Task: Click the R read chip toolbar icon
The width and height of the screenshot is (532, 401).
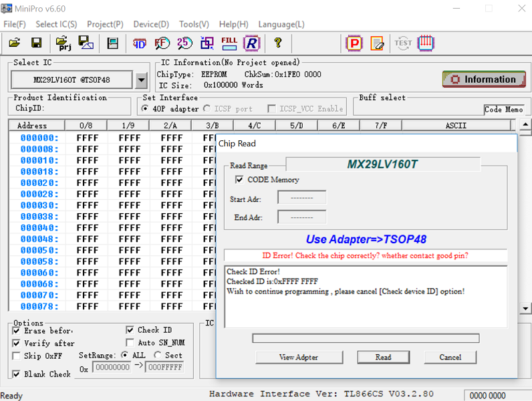Action: (251, 43)
